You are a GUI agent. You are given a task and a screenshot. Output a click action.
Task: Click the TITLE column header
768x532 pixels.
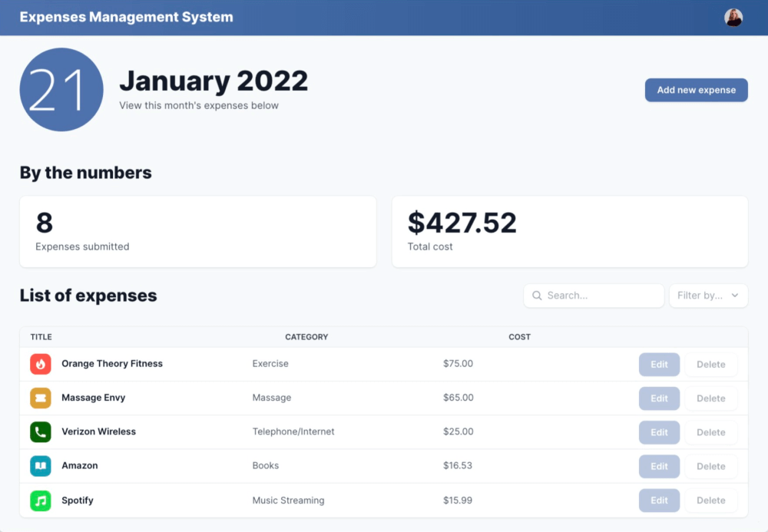click(x=41, y=337)
